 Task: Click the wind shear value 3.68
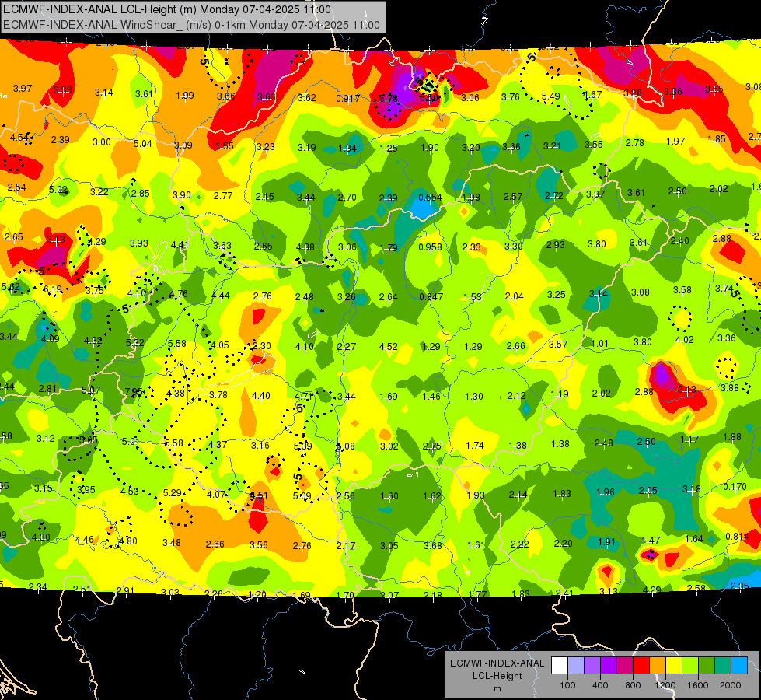[x=433, y=545]
